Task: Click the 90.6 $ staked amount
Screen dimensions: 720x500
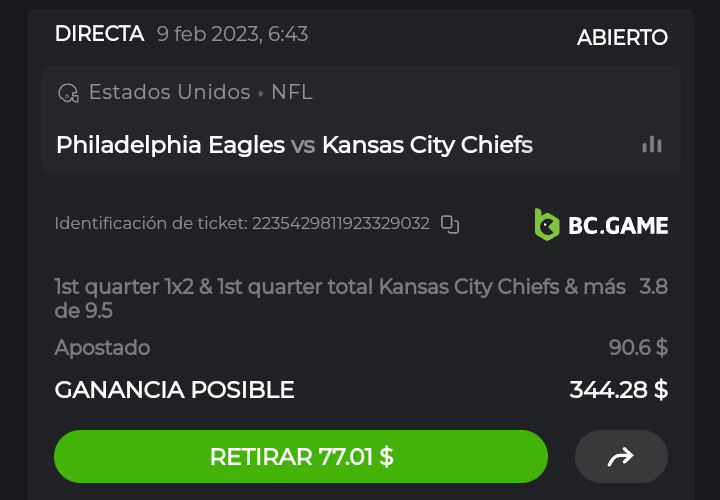Action: click(638, 348)
